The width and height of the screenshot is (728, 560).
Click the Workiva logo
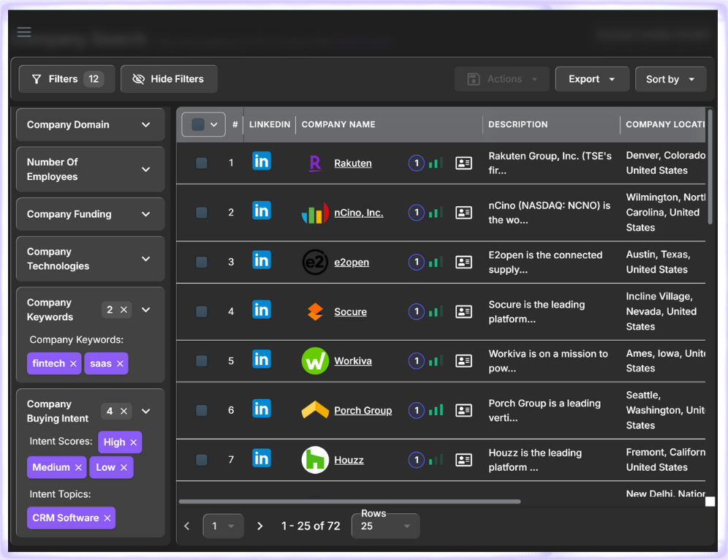314,360
